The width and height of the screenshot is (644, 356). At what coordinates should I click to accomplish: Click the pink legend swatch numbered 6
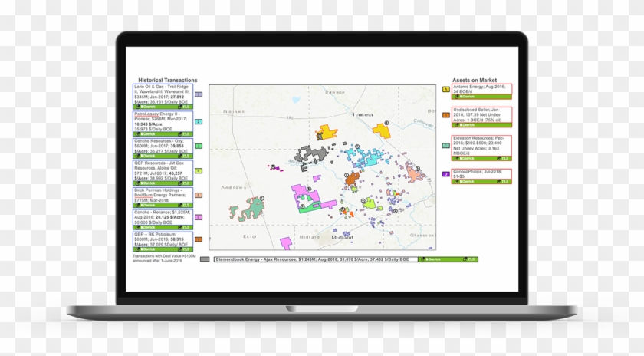[x=198, y=217]
